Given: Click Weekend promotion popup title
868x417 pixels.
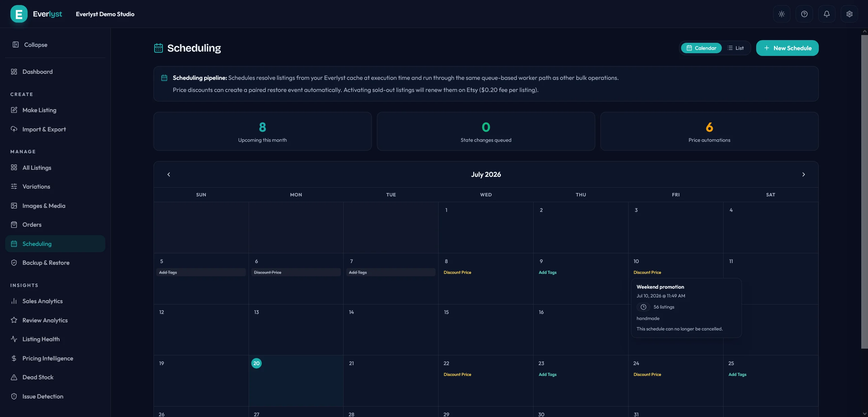Looking at the screenshot, I should [660, 287].
